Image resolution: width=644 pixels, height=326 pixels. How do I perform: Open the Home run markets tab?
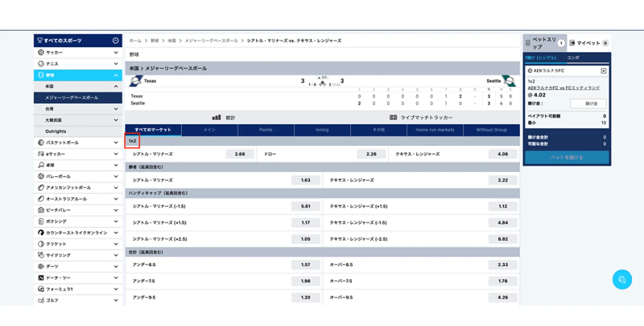click(435, 130)
